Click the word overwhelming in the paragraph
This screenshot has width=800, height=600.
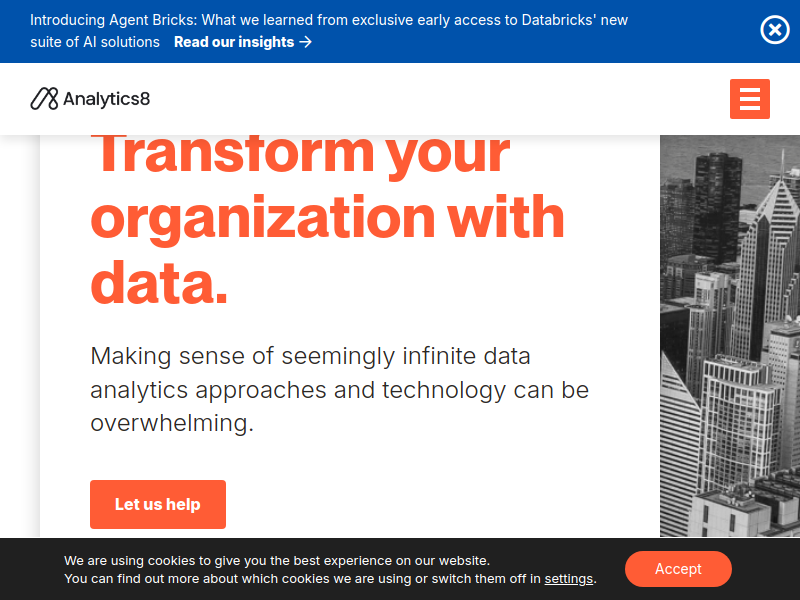(x=171, y=423)
